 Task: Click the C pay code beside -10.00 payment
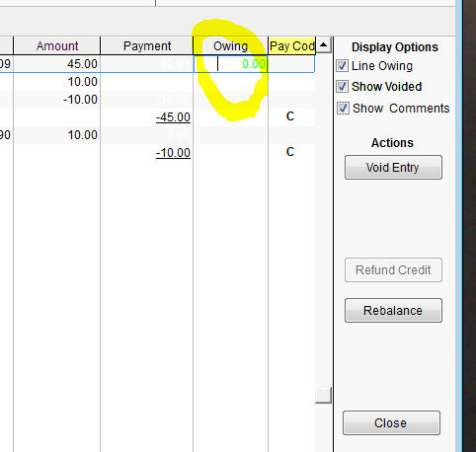pos(290,152)
